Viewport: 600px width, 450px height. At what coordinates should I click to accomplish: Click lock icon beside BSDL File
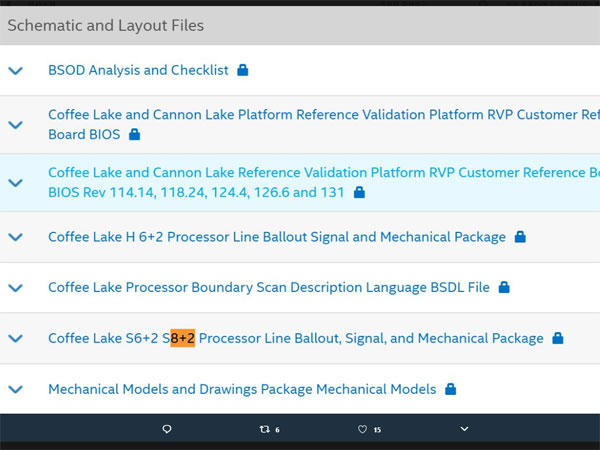coord(504,287)
